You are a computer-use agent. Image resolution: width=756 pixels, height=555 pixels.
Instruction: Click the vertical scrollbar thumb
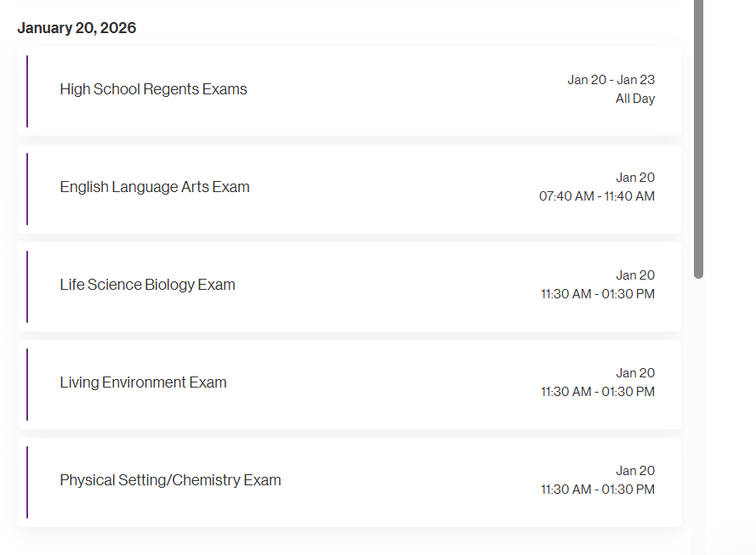click(x=698, y=136)
